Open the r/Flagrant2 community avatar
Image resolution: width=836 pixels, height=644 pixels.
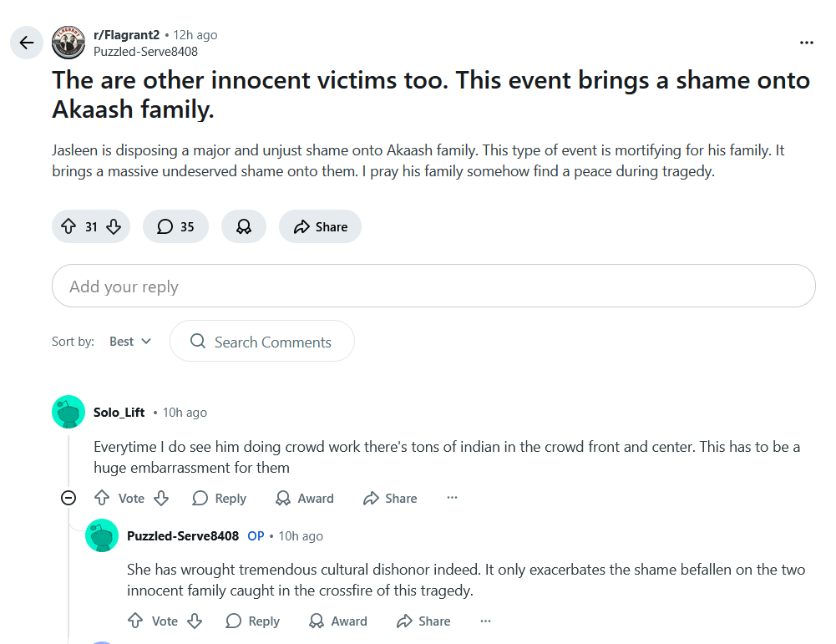68,43
